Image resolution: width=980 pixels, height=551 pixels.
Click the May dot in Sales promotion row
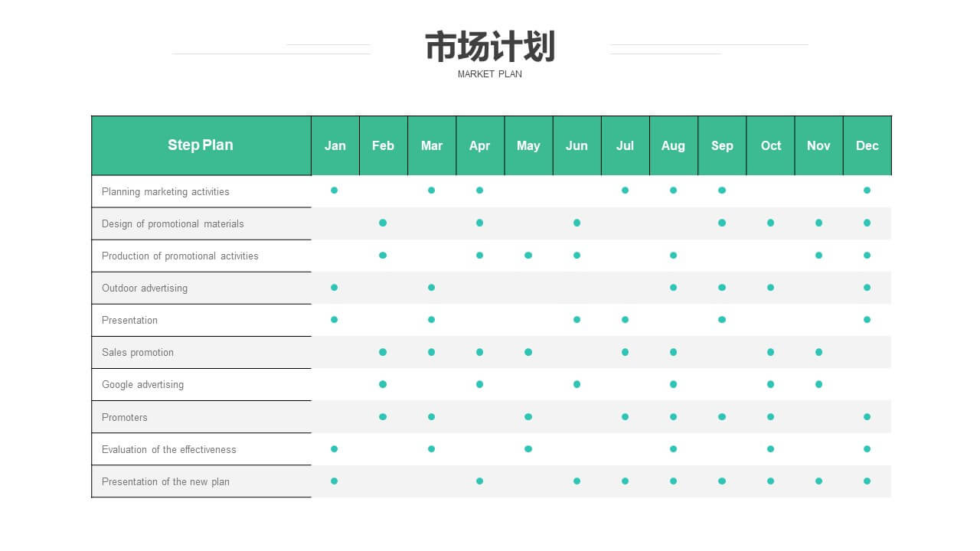click(x=528, y=352)
